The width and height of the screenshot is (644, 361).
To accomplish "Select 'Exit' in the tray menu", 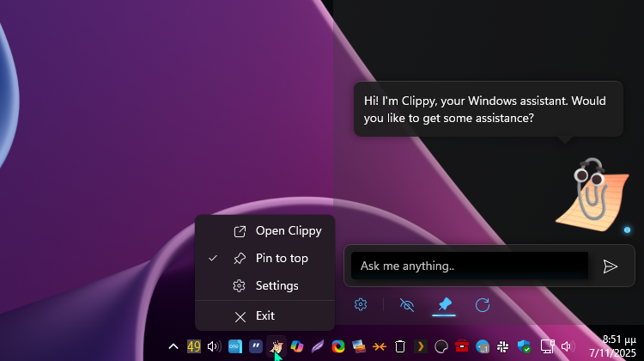I will click(265, 315).
